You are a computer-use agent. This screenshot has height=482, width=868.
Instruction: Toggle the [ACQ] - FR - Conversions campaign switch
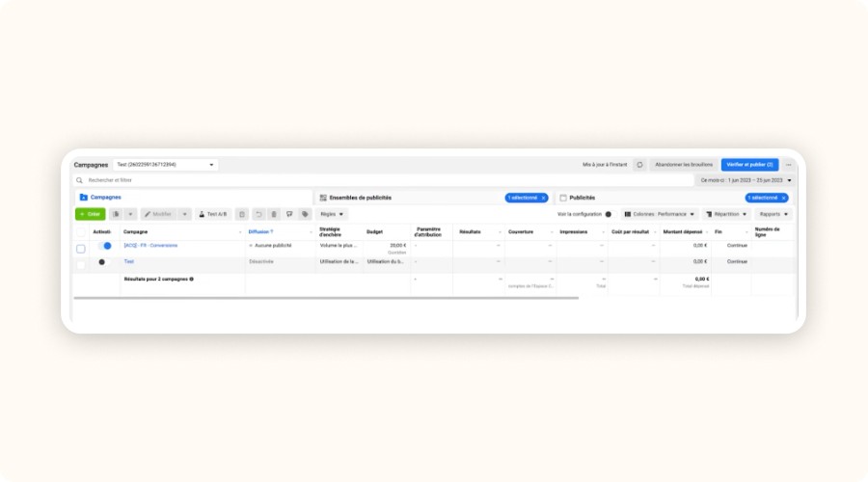pyautogui.click(x=104, y=246)
